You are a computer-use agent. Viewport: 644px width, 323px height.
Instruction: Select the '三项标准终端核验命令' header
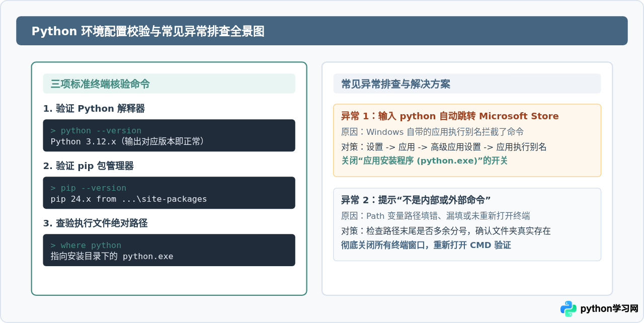[x=100, y=84]
